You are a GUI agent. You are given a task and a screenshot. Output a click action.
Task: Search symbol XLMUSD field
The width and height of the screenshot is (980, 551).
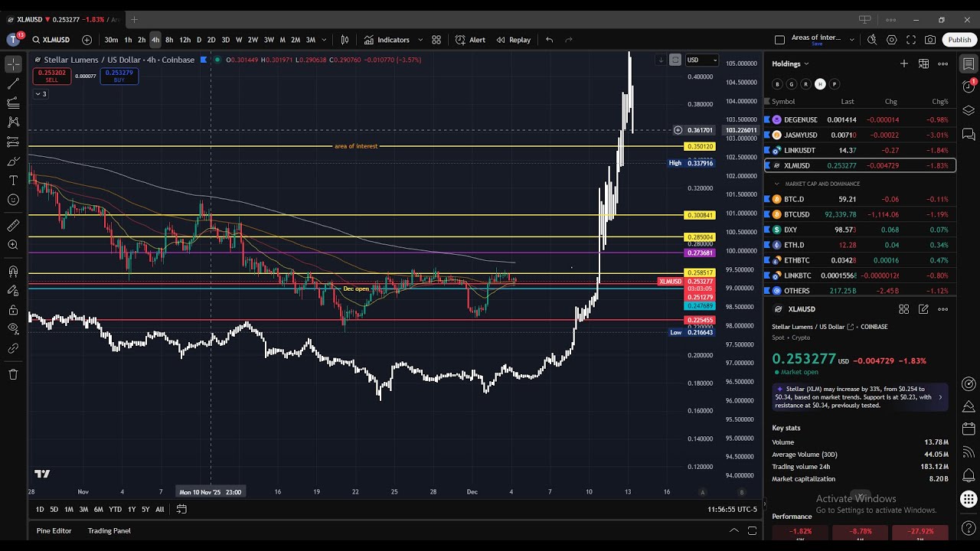(51, 40)
